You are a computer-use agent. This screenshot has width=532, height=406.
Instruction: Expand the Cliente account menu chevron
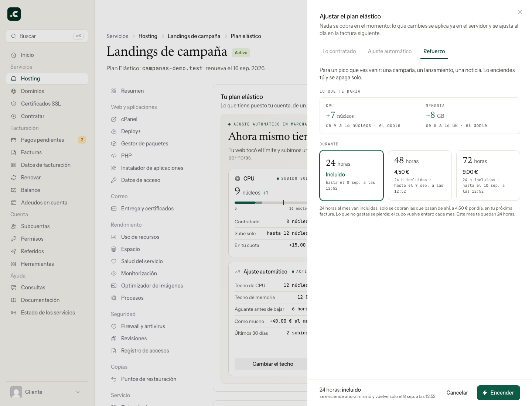pos(78,392)
